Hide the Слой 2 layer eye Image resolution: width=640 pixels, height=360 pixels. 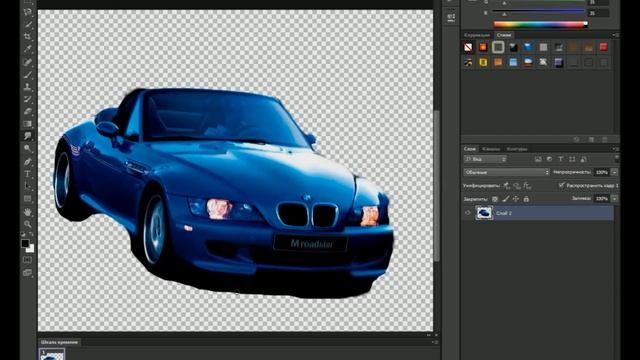pyautogui.click(x=468, y=213)
